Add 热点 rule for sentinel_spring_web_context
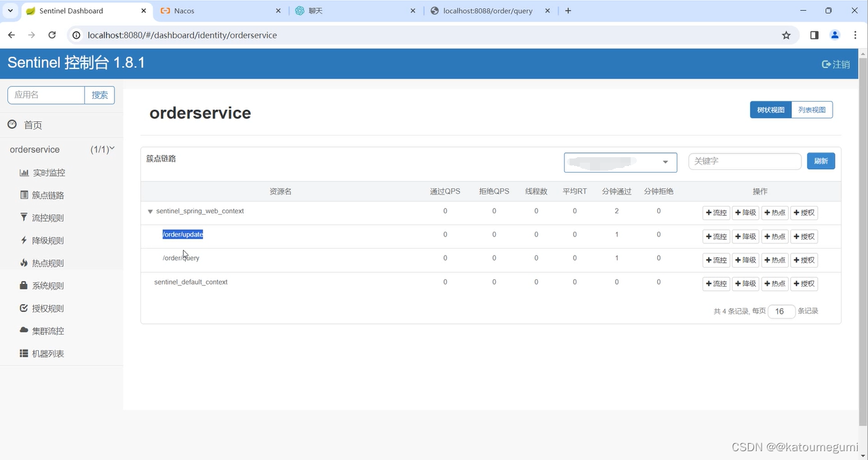 [774, 213]
